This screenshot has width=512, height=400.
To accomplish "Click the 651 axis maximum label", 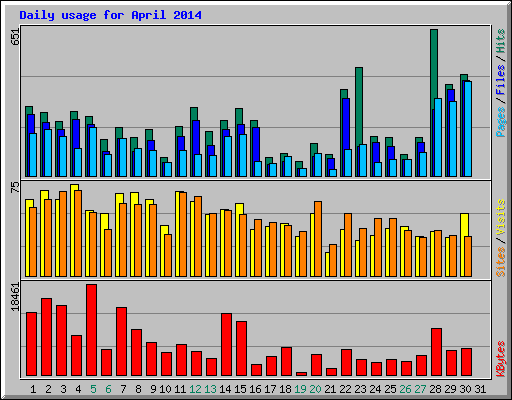I will (x=15, y=36).
